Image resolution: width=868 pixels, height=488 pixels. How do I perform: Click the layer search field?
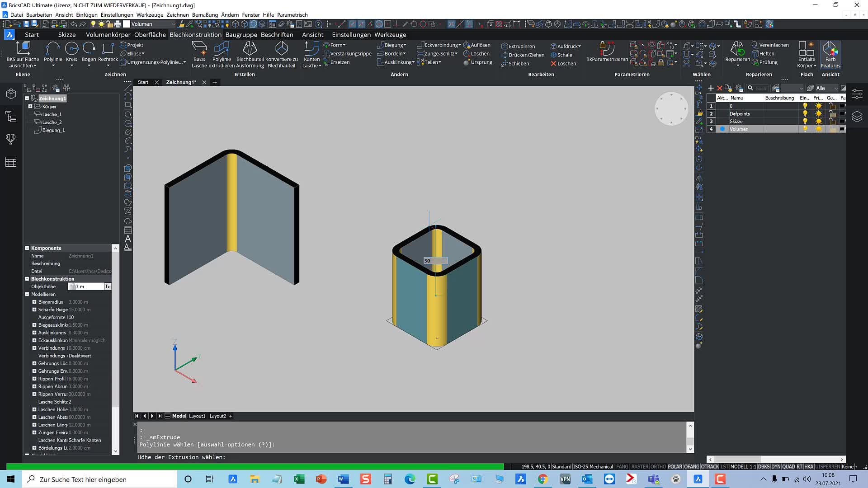pyautogui.click(x=757, y=88)
